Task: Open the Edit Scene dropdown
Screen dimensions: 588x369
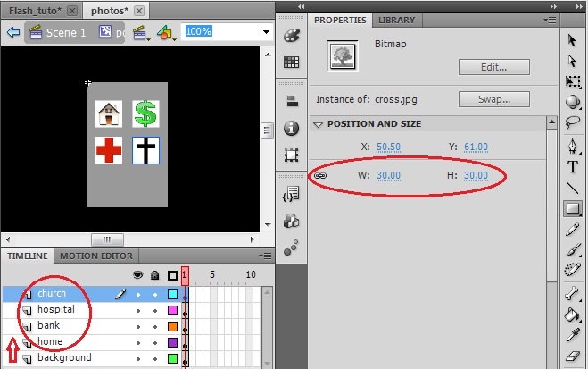Action: [141, 33]
